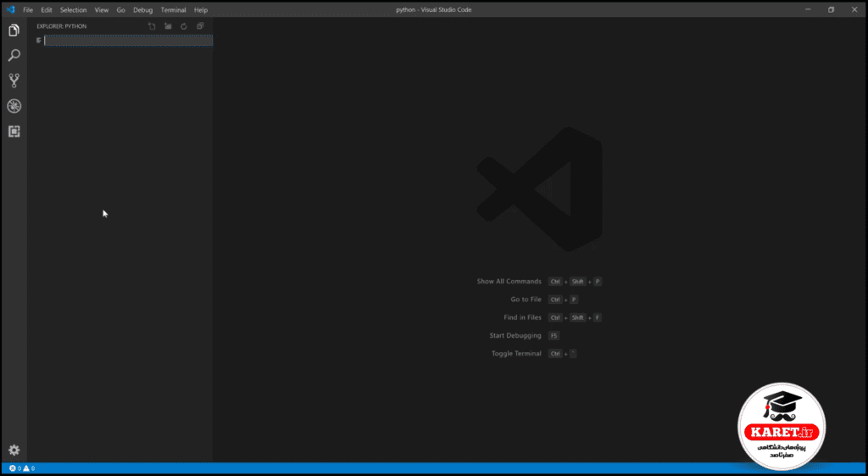Click the Start Debugging text

pos(515,335)
